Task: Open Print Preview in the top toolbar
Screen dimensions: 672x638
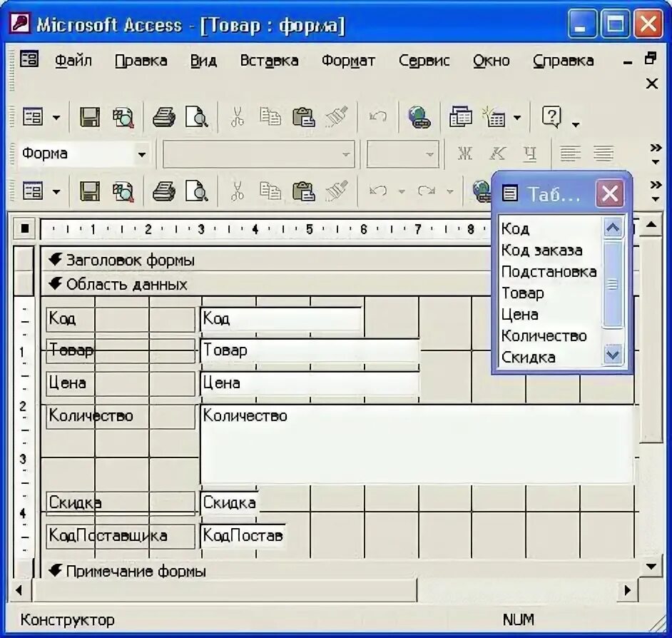Action: pos(197,117)
